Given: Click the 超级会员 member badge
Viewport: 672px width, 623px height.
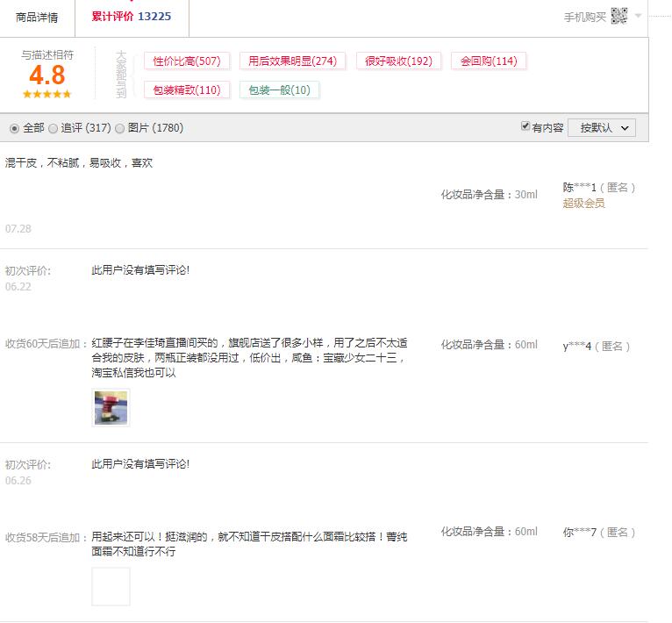Looking at the screenshot, I should tap(583, 204).
